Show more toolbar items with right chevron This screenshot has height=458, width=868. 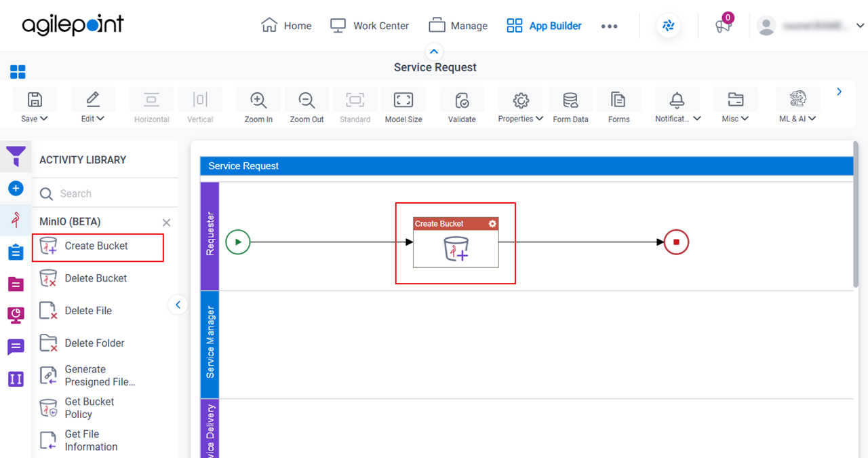click(840, 92)
